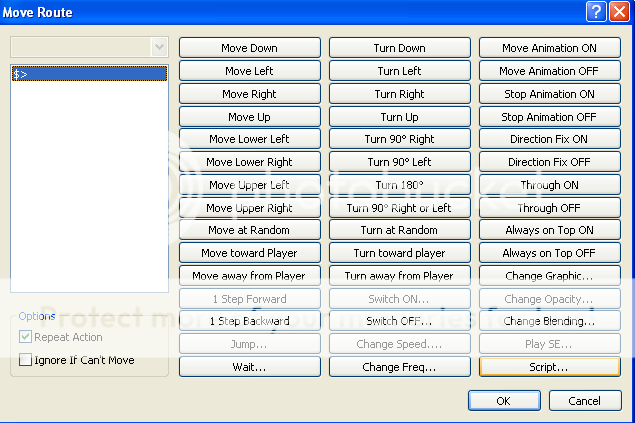Click the Move Down button

pos(250,48)
